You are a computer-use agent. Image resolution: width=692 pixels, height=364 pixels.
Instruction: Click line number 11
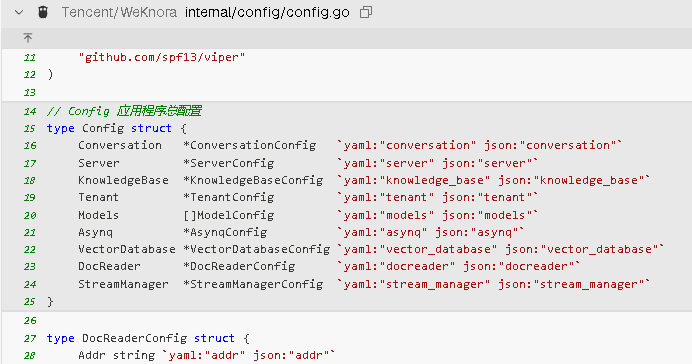point(30,58)
